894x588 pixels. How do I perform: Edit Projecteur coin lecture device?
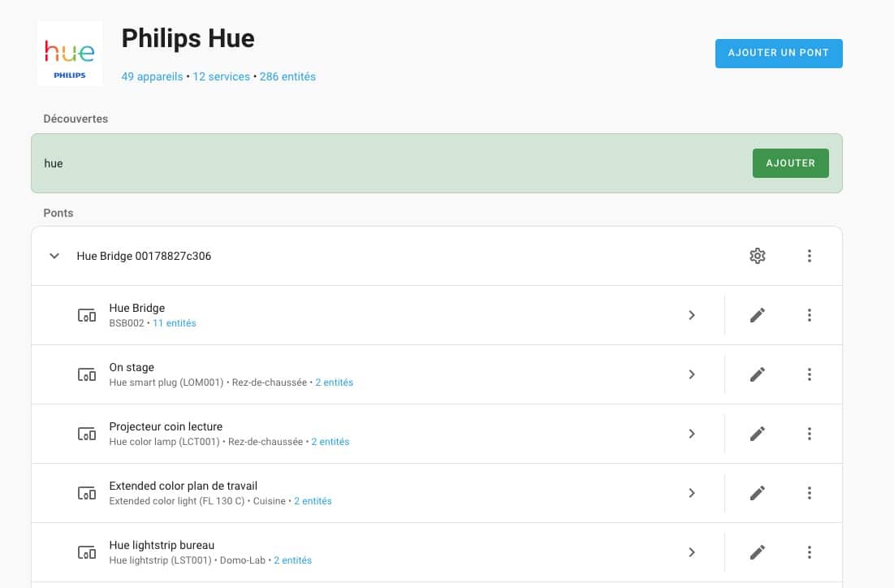[x=757, y=434]
